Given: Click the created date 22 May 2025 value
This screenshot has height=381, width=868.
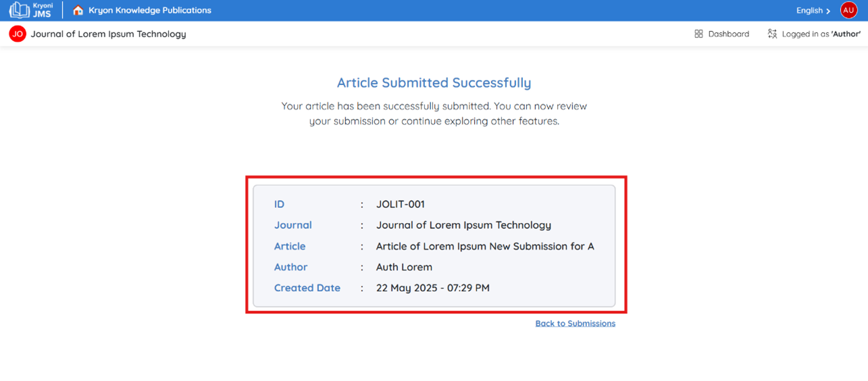Looking at the screenshot, I should tap(433, 288).
